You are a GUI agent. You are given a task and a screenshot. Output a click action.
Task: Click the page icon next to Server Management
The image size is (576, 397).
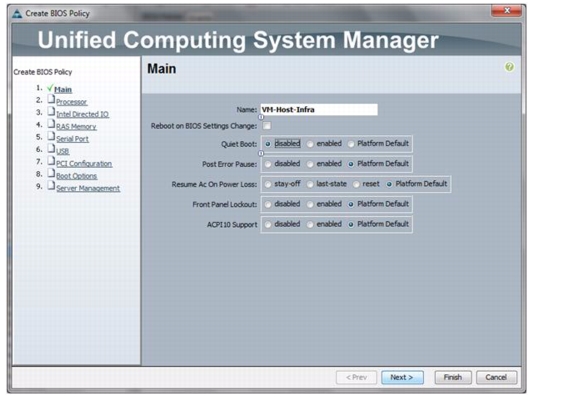tap(51, 186)
